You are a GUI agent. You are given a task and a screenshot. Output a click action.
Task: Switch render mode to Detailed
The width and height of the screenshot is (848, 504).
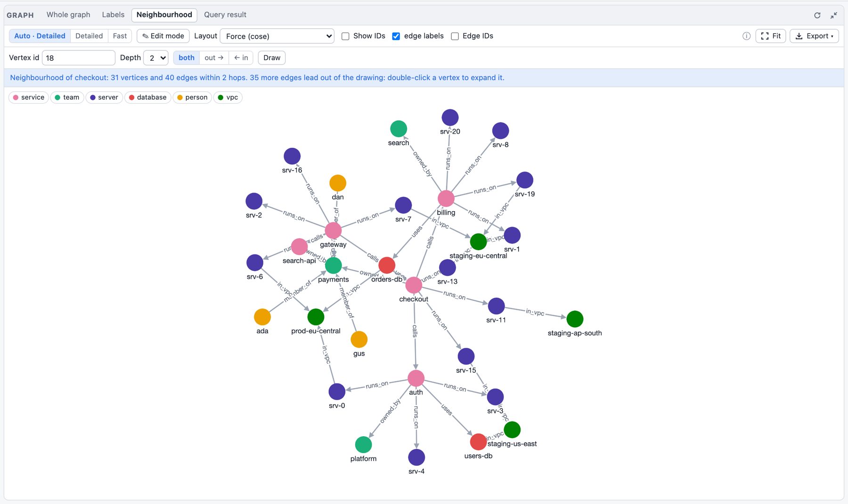[89, 36]
